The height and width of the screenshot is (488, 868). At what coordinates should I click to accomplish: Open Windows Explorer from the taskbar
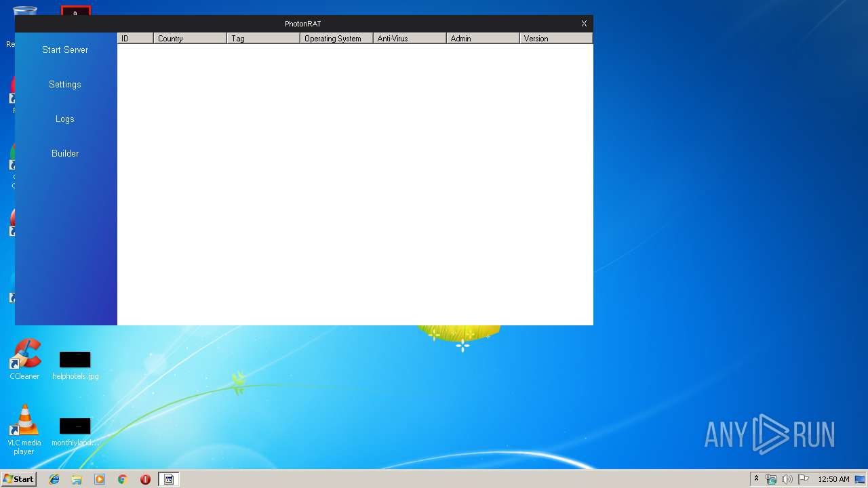click(x=77, y=479)
